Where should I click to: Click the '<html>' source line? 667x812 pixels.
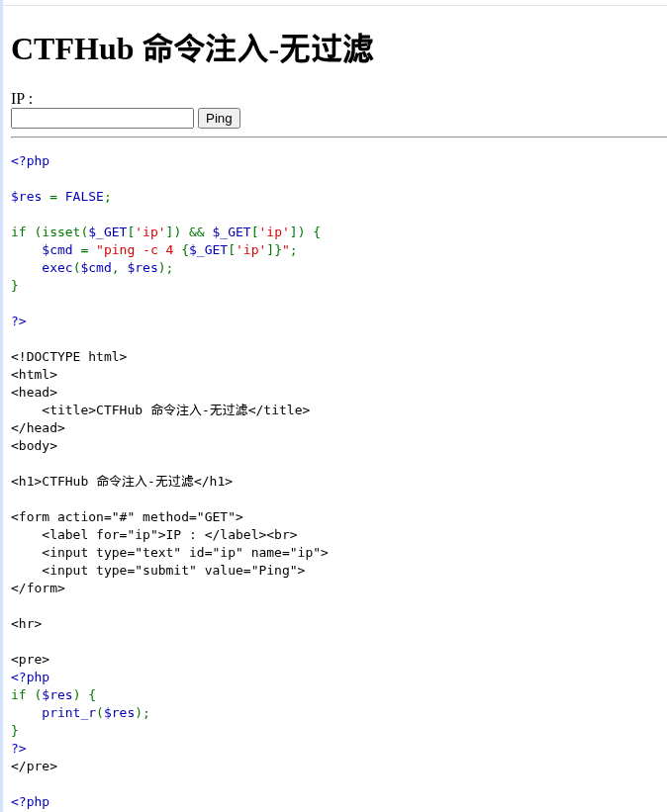click(x=35, y=375)
